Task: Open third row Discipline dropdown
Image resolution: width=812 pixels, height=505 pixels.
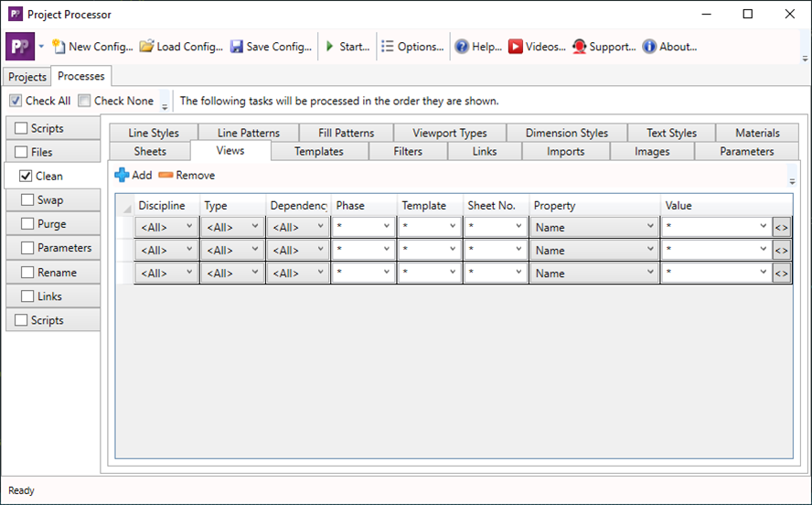Action: (x=166, y=273)
